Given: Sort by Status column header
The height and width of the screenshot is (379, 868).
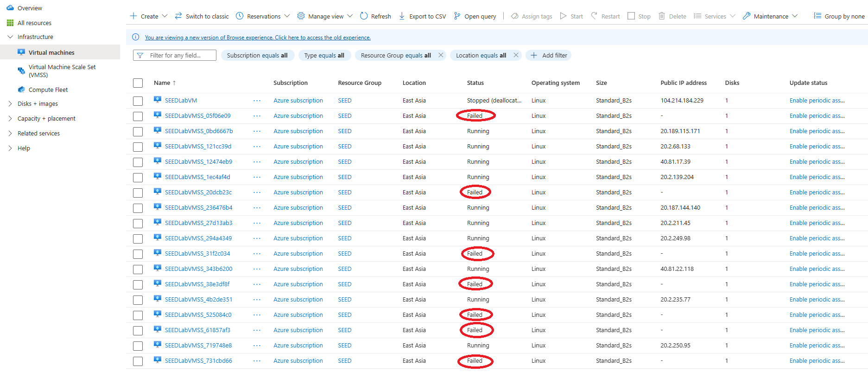Looking at the screenshot, I should (475, 83).
